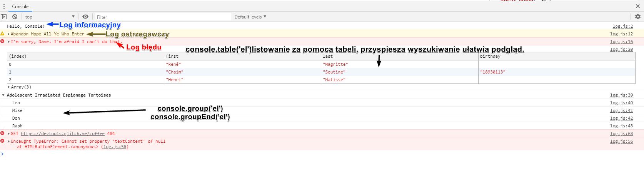Open the devtools.glitch.me/coffee link
This screenshot has width=644, height=187.
(63, 134)
